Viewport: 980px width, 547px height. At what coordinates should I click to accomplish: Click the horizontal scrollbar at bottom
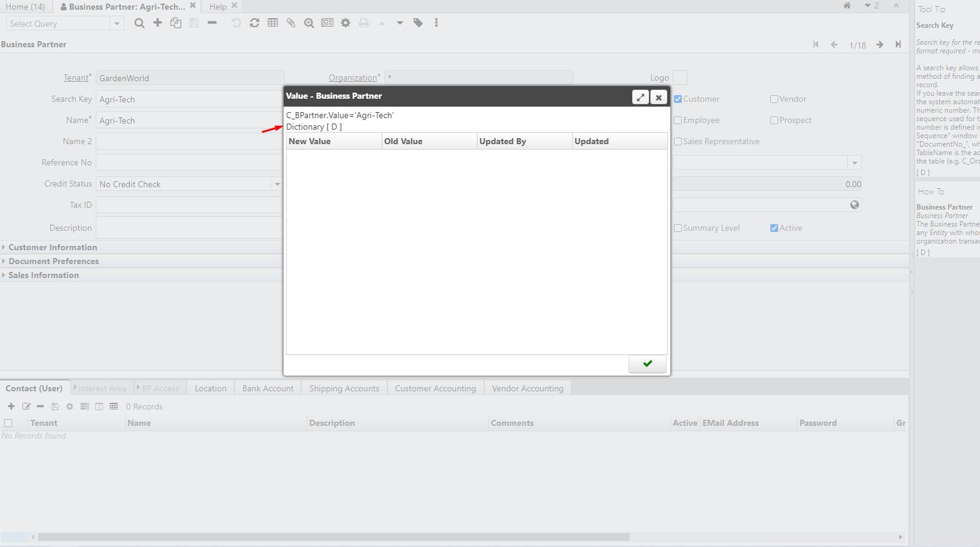333,537
